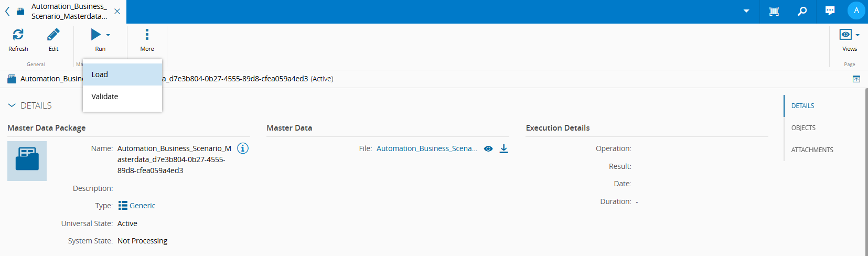Click the Refresh icon in toolbar
The height and width of the screenshot is (256, 868).
(x=18, y=35)
